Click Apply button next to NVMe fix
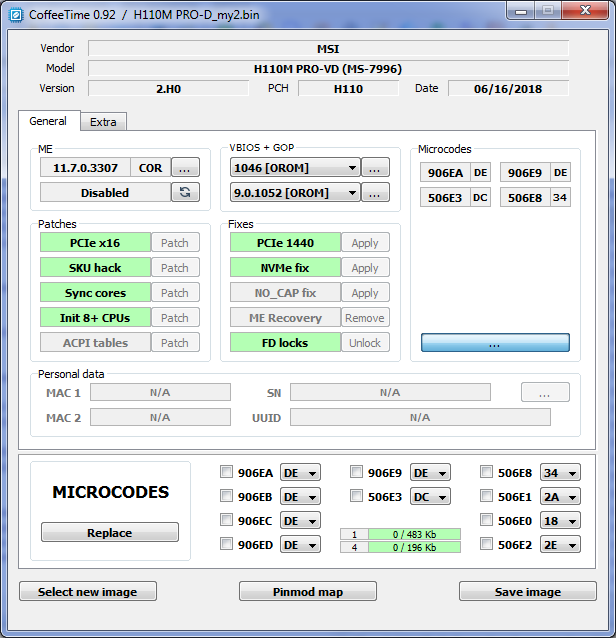 (x=365, y=267)
